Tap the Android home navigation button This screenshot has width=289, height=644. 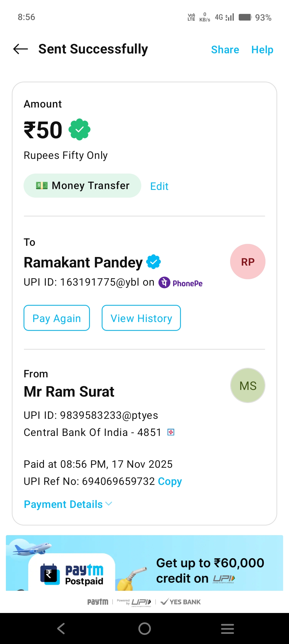click(x=144, y=628)
